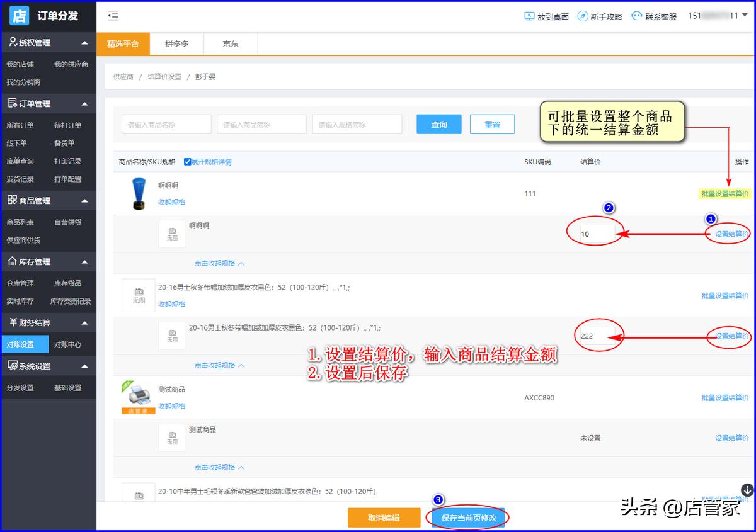756x532 pixels.
Task: Click the 系统设置 settings icon
Action: tap(14, 366)
